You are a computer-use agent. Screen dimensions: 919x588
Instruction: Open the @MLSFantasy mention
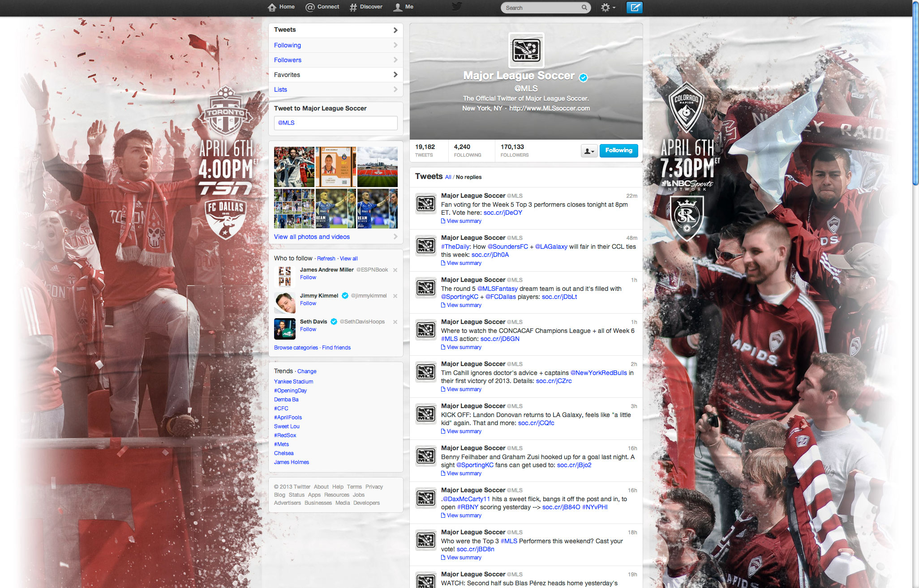(498, 289)
